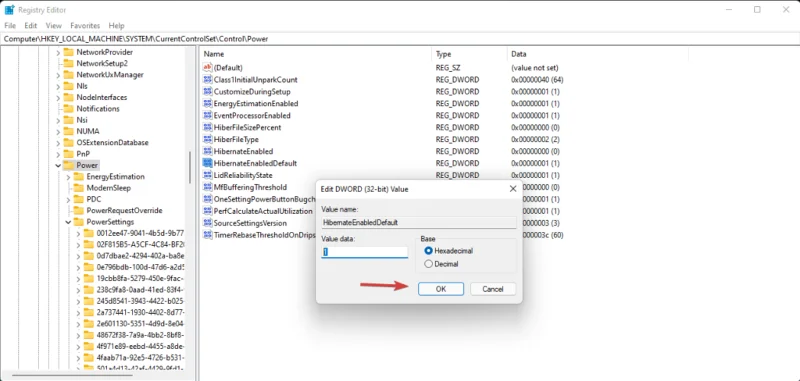The height and width of the screenshot is (381, 800).
Task: Open the Edit menu
Action: pyautogui.click(x=31, y=26)
